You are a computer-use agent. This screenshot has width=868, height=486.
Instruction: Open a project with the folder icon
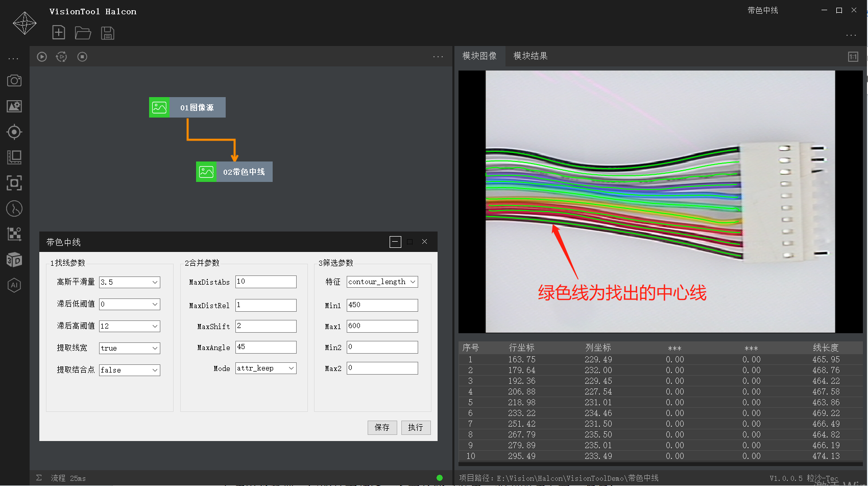83,33
